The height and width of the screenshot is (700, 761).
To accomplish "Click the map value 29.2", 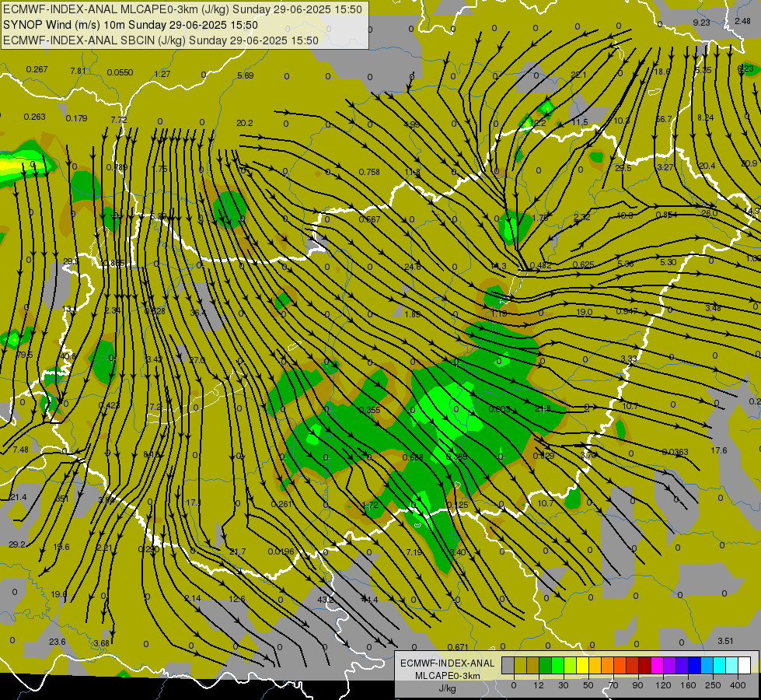I will tap(17, 544).
